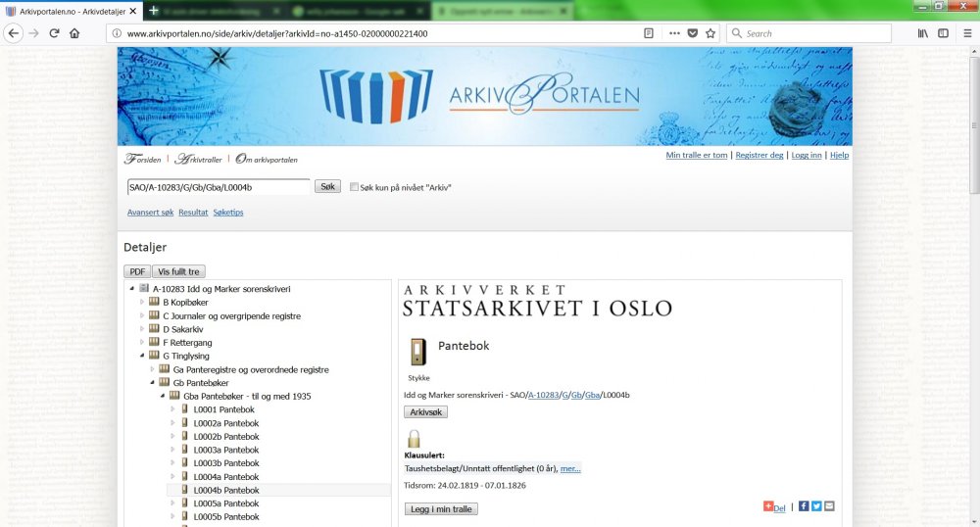Select L0004b Pantebok in the tree
The height and width of the screenshot is (527, 980).
click(x=226, y=490)
